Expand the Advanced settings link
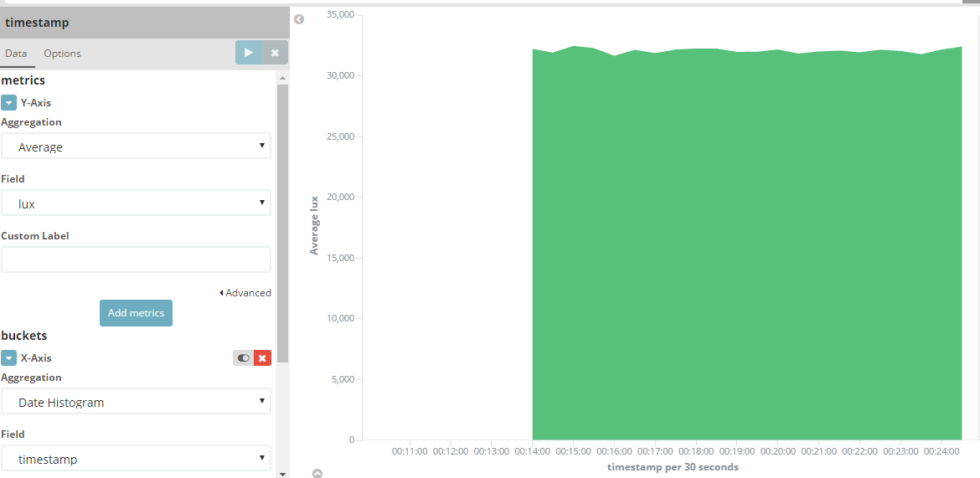The image size is (980, 478). tap(245, 293)
